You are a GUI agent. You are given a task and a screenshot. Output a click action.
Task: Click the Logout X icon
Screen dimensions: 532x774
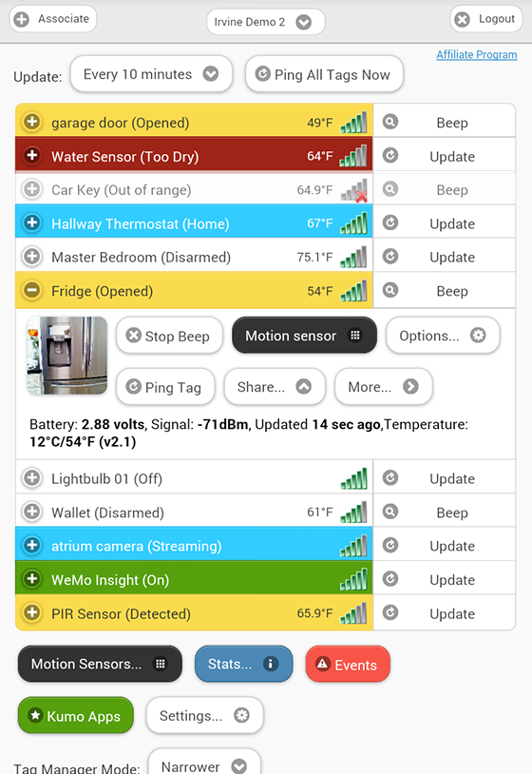[462, 19]
